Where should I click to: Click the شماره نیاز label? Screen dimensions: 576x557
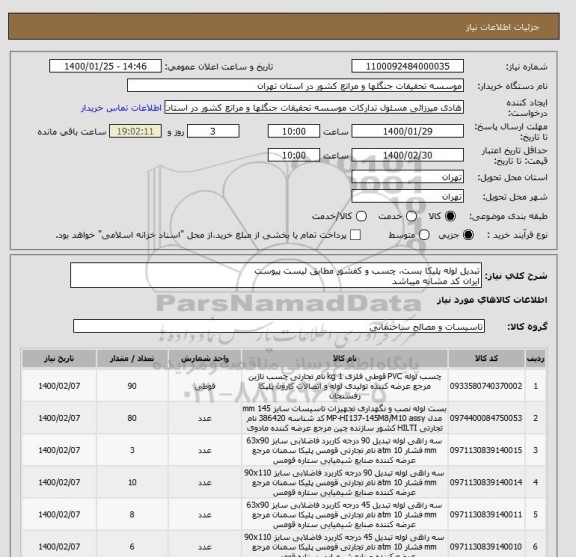tap(527, 67)
